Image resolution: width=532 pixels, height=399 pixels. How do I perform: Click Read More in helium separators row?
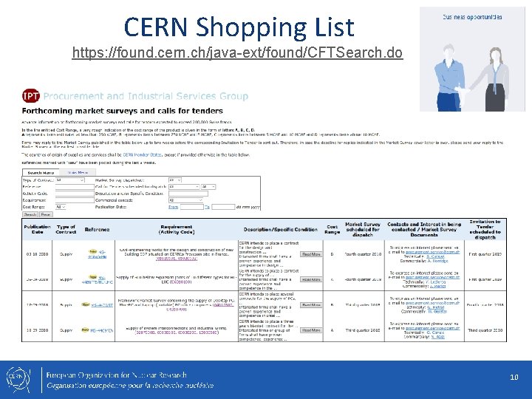coord(311,279)
